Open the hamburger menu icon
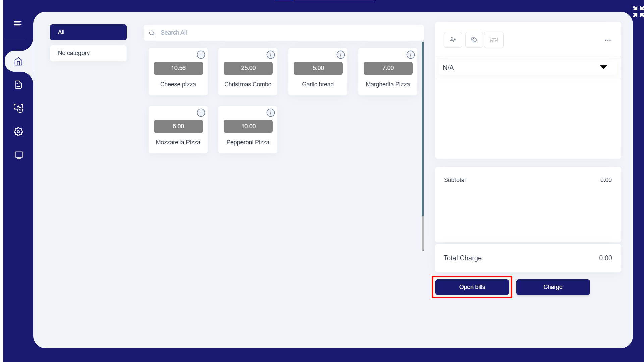 18,24
